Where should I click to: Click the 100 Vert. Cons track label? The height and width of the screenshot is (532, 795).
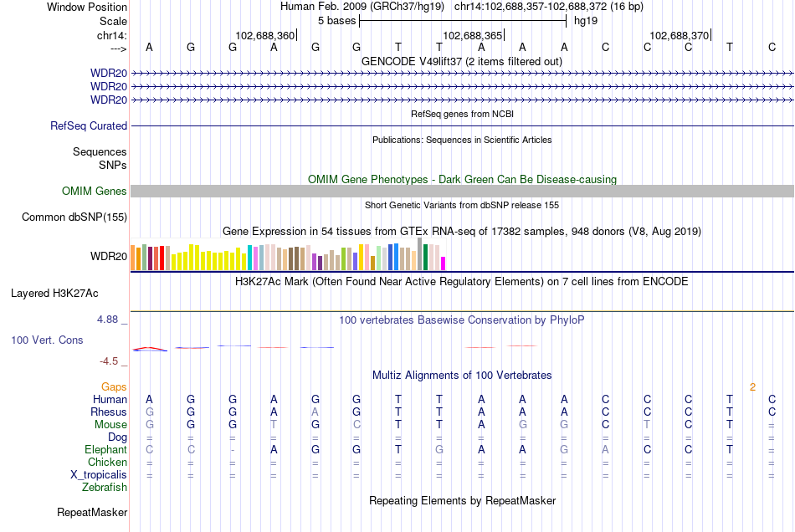point(47,340)
